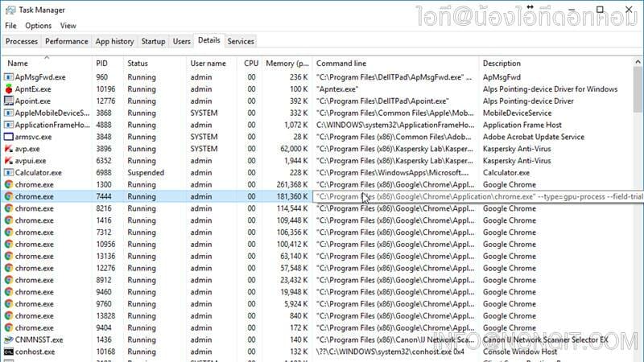Click the Apoint.exe process icon

point(9,101)
